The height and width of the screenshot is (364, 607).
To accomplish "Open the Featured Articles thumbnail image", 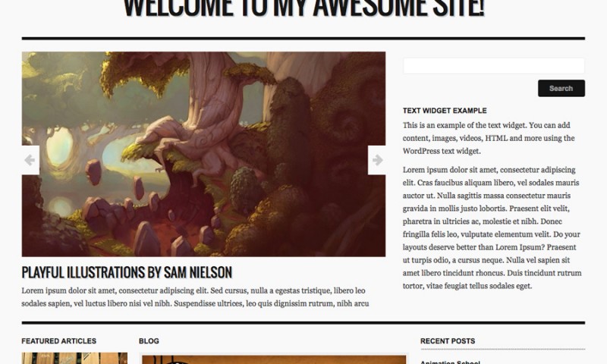I will (x=74, y=358).
